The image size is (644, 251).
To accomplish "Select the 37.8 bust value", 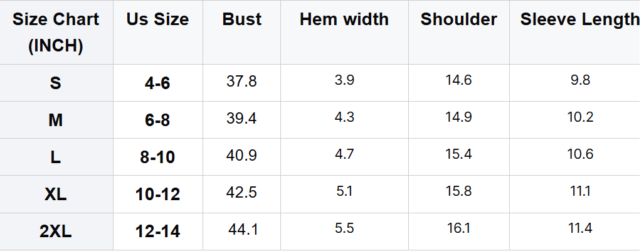I will [241, 82].
